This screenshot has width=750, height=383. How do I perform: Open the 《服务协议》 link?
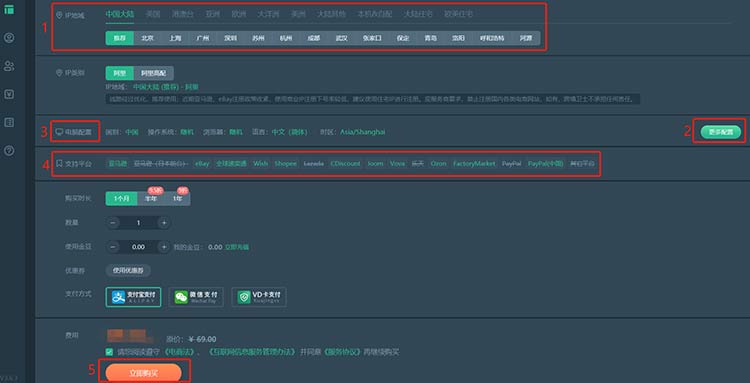(x=342, y=352)
